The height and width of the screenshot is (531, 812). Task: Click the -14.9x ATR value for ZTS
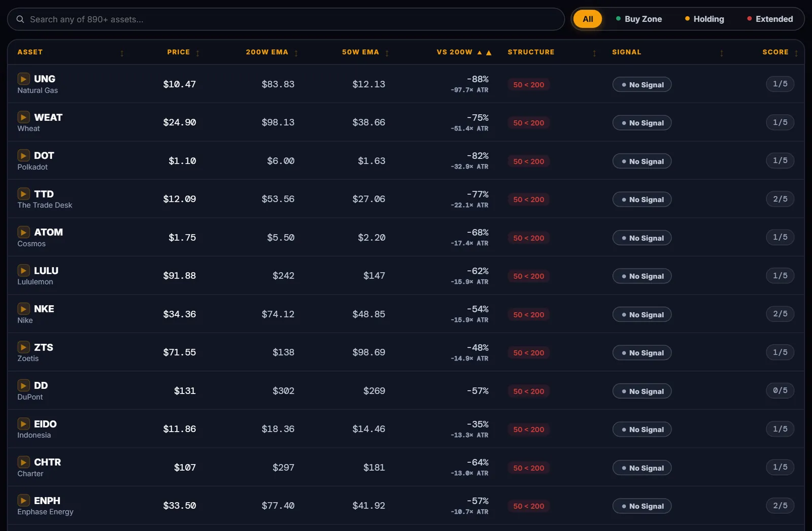tap(469, 359)
